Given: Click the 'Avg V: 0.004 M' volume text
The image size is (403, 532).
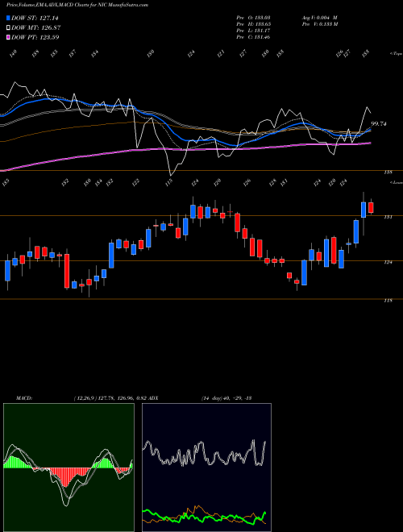Looking at the screenshot, I should pyautogui.click(x=319, y=17).
